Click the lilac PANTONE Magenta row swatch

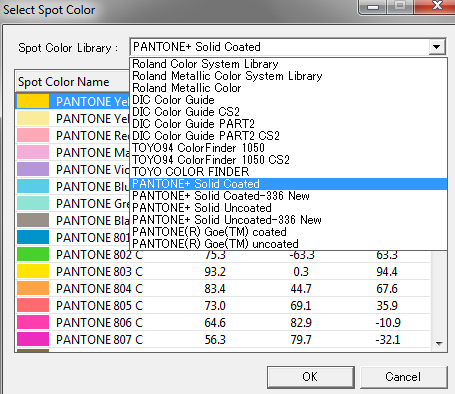(x=33, y=152)
